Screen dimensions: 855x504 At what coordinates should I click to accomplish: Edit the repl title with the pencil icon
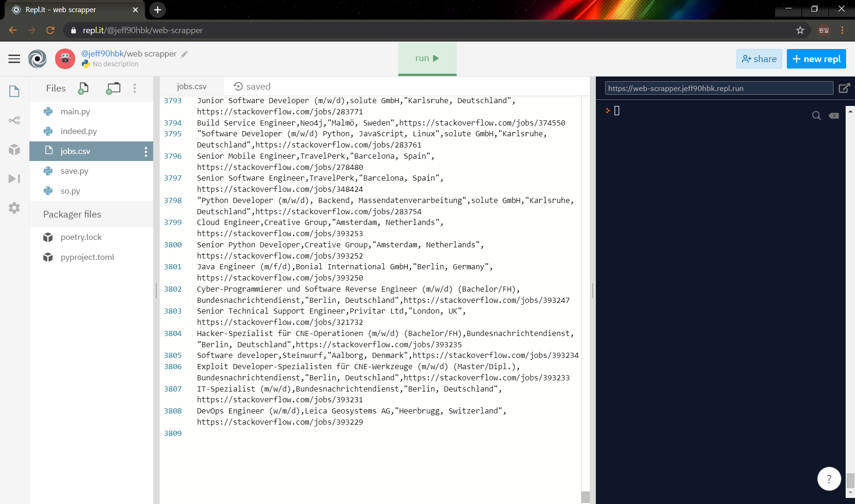(x=184, y=54)
